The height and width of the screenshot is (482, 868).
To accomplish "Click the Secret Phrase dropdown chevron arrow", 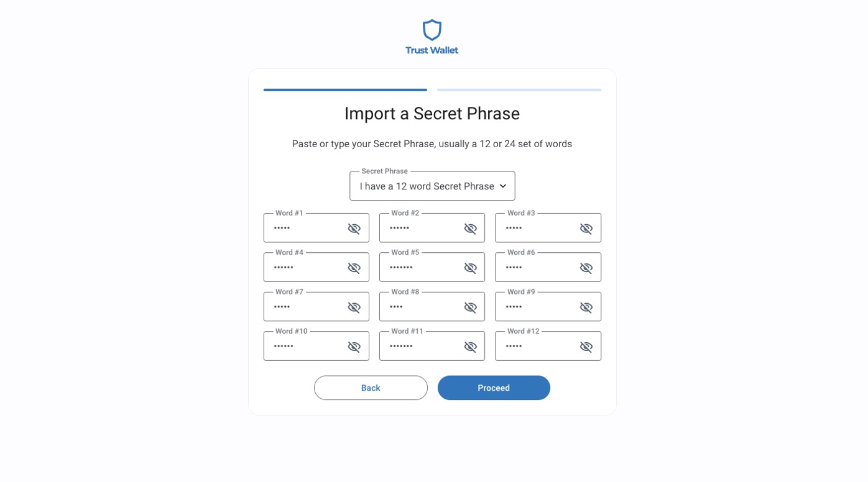I will (x=503, y=186).
